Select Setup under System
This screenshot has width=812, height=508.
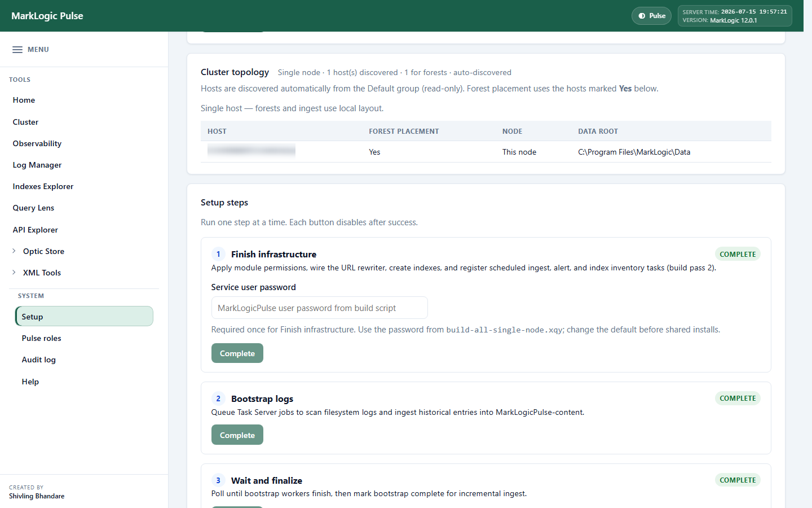(84, 316)
